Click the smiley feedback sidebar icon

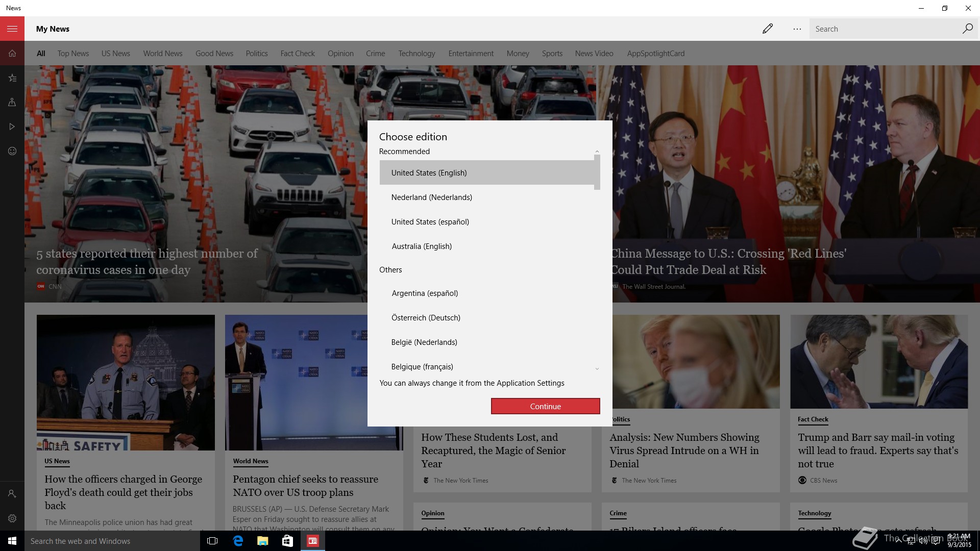point(12,151)
